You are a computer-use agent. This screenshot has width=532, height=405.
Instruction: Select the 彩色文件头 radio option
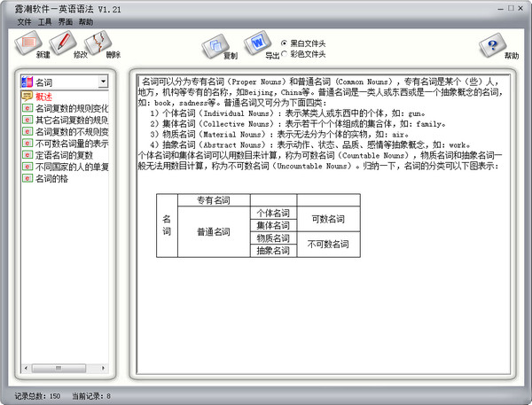click(284, 54)
